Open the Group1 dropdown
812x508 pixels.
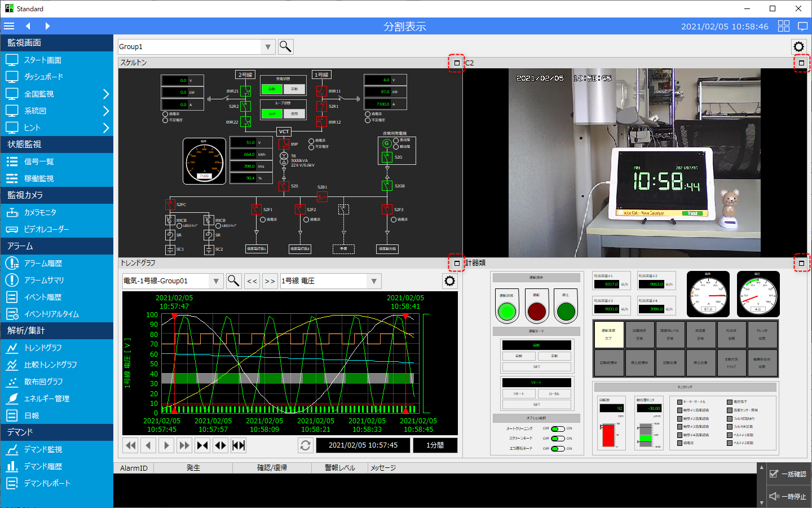pos(268,47)
